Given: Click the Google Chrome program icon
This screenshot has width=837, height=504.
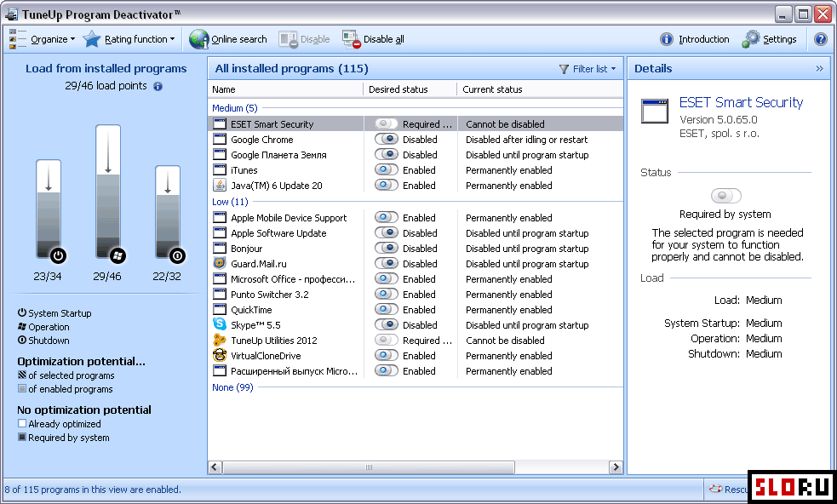Looking at the screenshot, I should (220, 140).
